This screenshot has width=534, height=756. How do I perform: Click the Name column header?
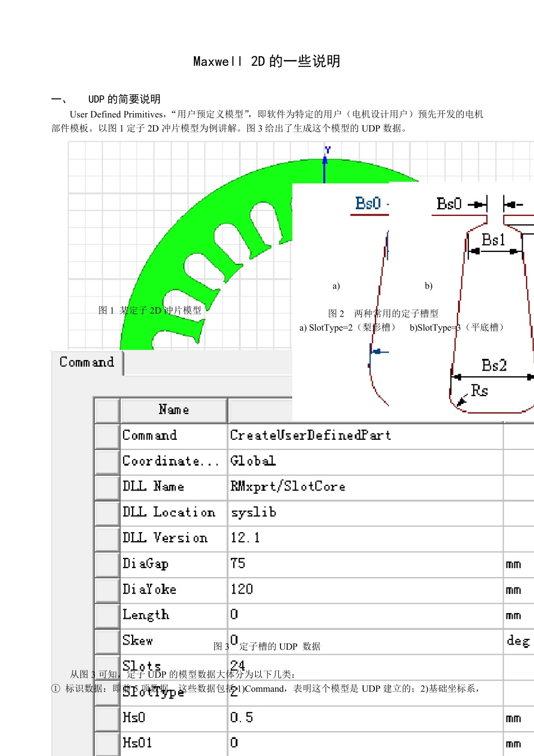click(174, 410)
